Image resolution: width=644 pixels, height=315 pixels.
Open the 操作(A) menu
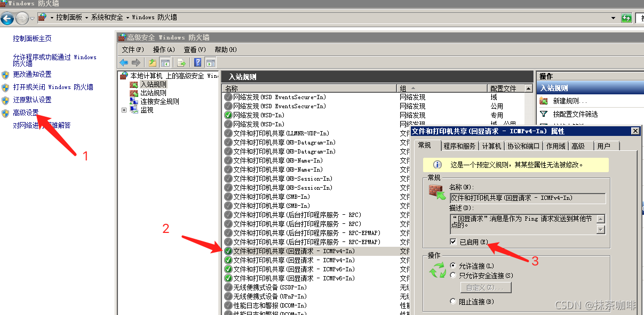[x=164, y=50]
